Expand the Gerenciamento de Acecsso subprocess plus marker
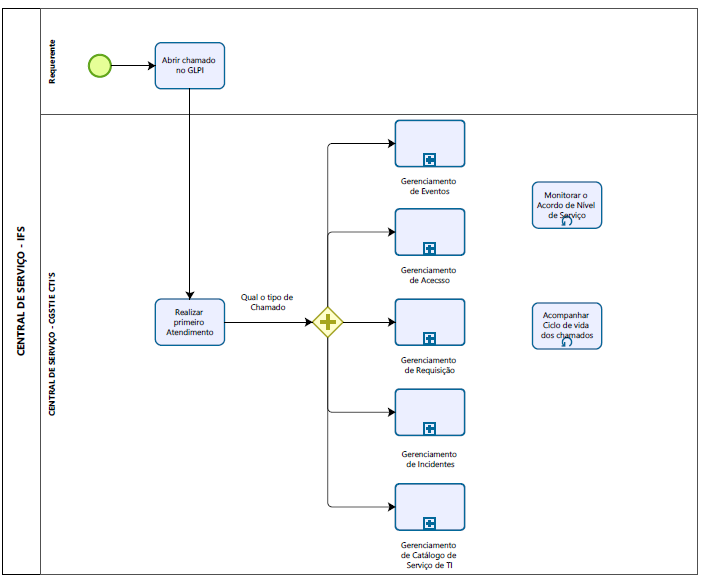Viewport: 704px width, 580px height. (429, 248)
